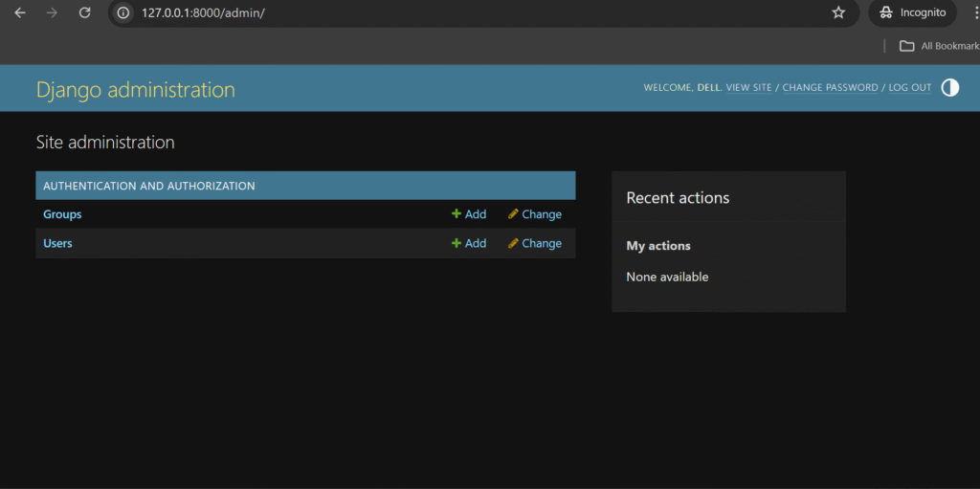The image size is (980, 489).
Task: Open the Groups model link
Action: pyautogui.click(x=62, y=214)
